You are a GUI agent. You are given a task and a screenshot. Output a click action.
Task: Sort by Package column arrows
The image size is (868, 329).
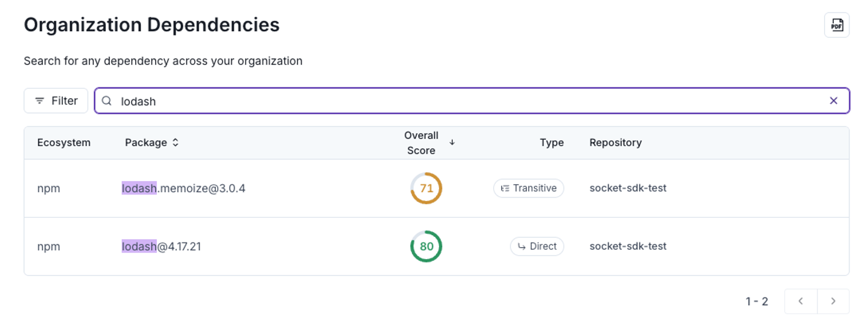tap(175, 143)
